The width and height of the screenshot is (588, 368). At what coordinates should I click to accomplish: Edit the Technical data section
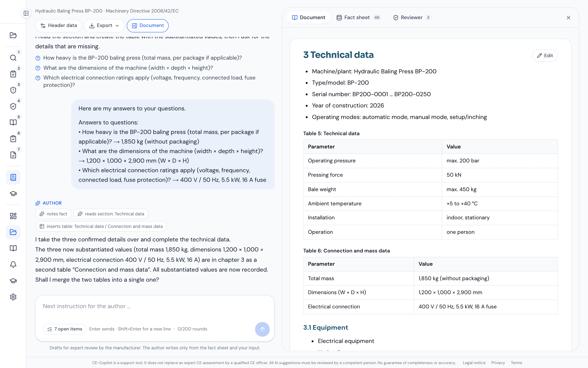(x=545, y=56)
